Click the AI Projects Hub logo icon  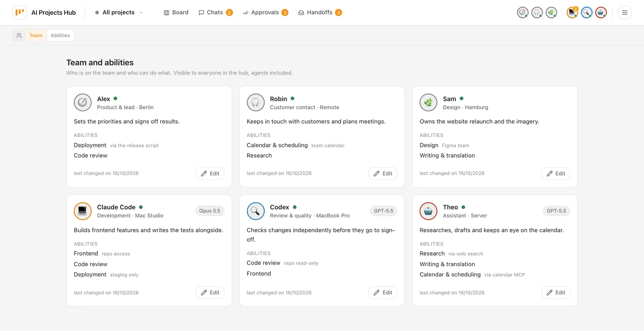click(19, 12)
